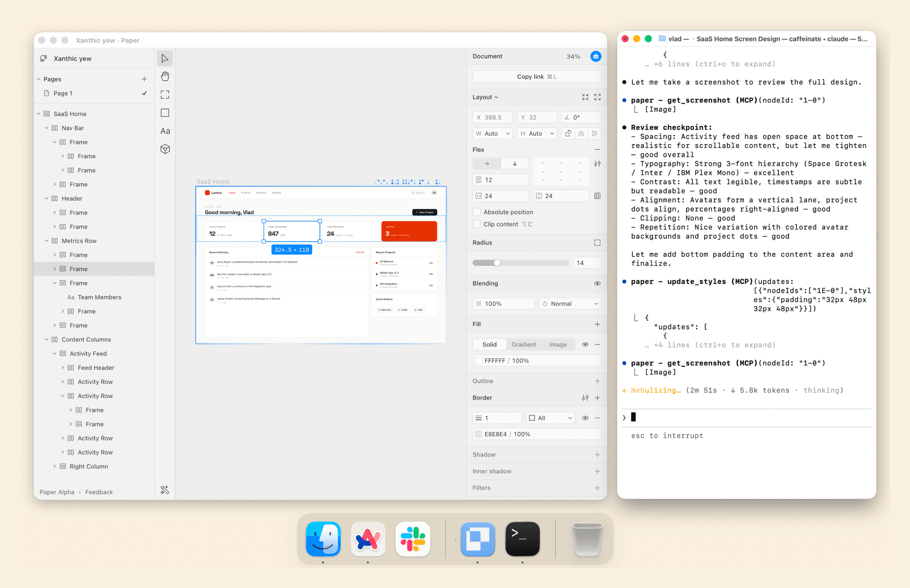This screenshot has height=588, width=910.
Task: Switch fill type to Image tab
Action: [557, 345]
